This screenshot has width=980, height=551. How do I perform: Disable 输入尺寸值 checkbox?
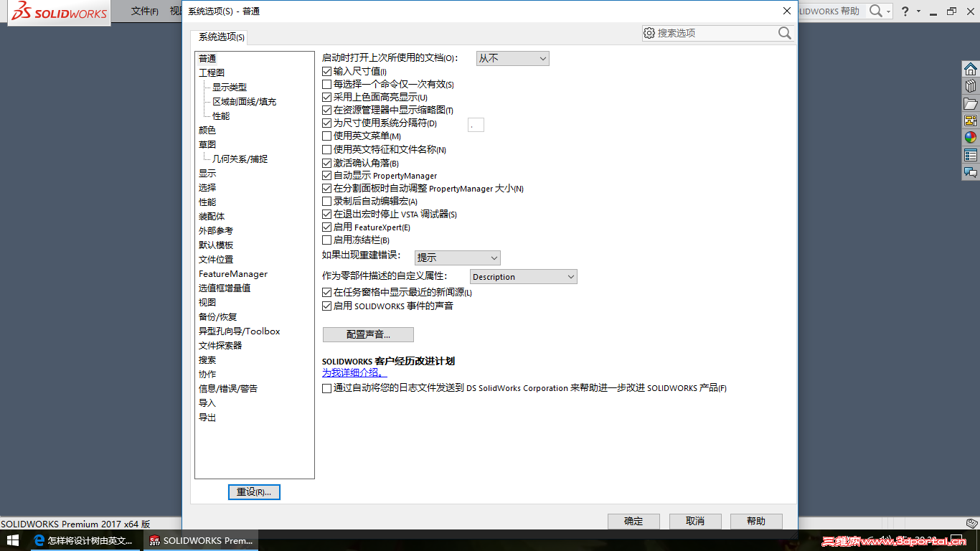[x=326, y=71]
